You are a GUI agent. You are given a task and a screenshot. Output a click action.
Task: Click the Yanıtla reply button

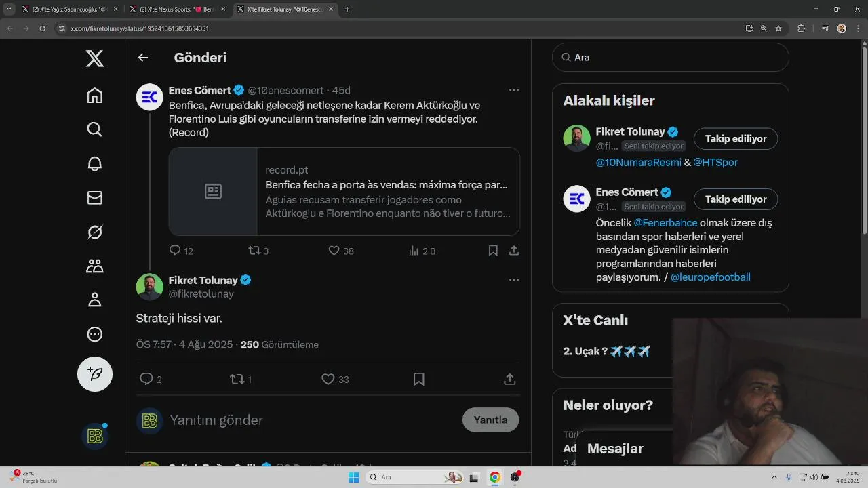coord(490,420)
